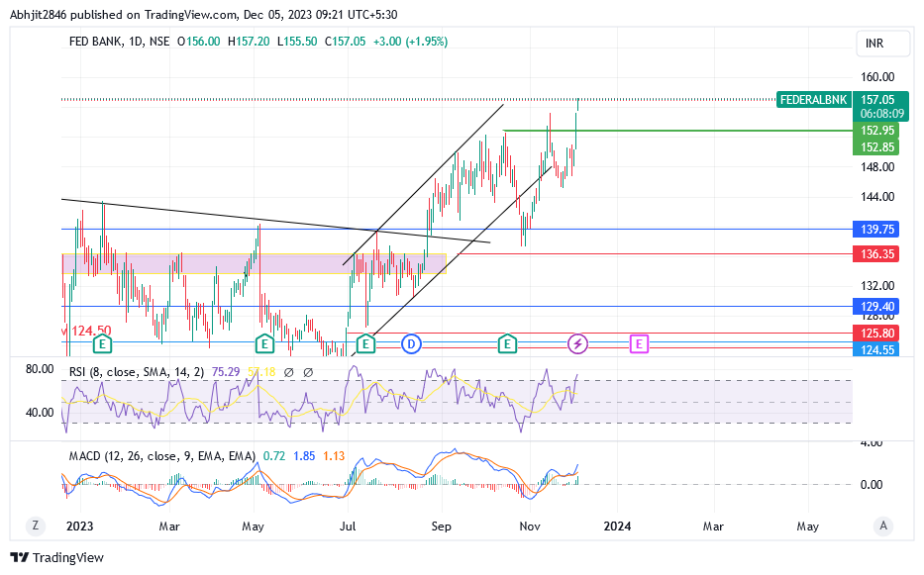Image resolution: width=924 pixels, height=575 pixels.
Task: Click the high price H157.20 value
Action: [249, 42]
